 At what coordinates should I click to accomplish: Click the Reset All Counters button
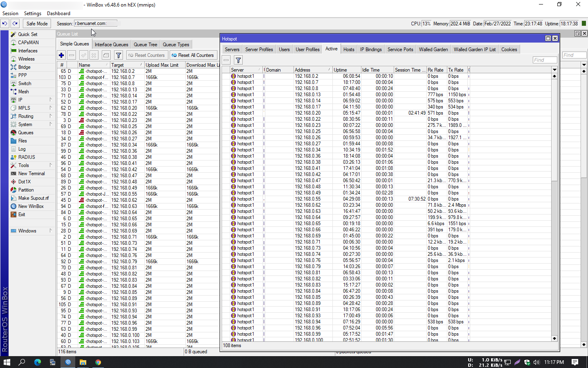(193, 55)
